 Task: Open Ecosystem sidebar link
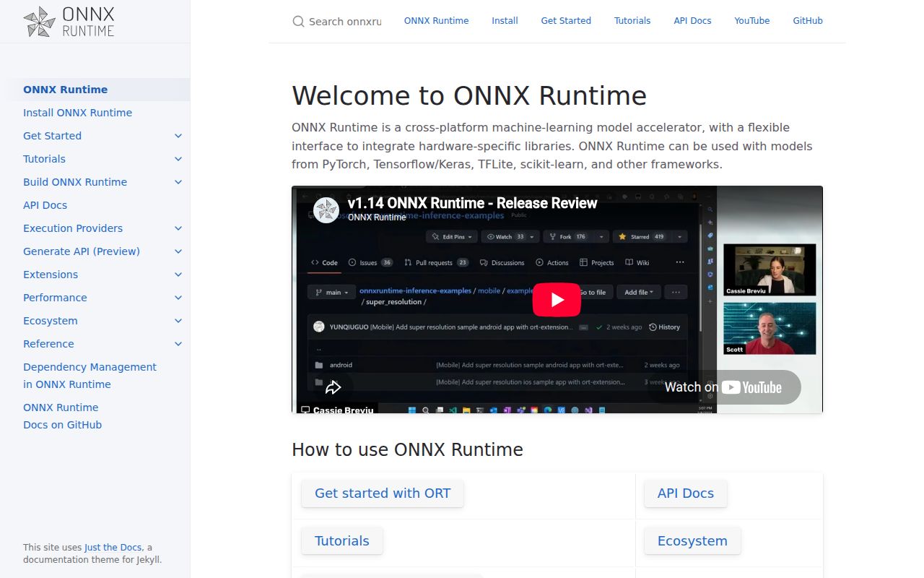[x=50, y=321]
